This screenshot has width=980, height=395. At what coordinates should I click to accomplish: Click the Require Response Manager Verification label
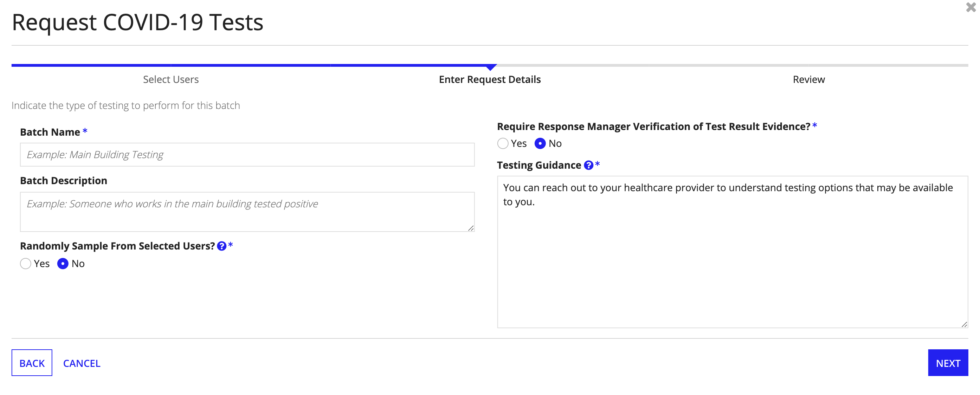[653, 126]
